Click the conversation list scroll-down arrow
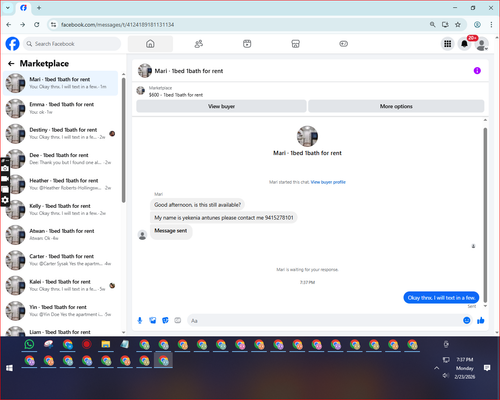500x400 pixels. click(x=124, y=332)
